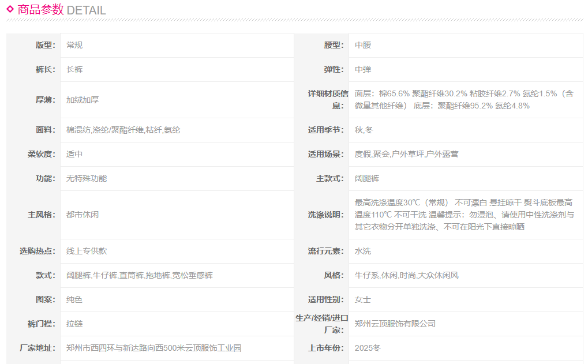588x364 pixels.
Task: Select the 加绒加厚 thickness value
Action: point(83,100)
